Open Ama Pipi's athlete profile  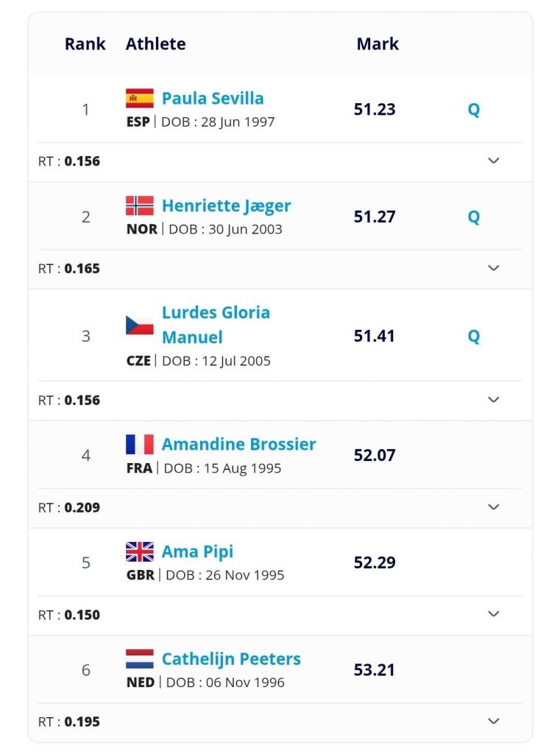(197, 552)
